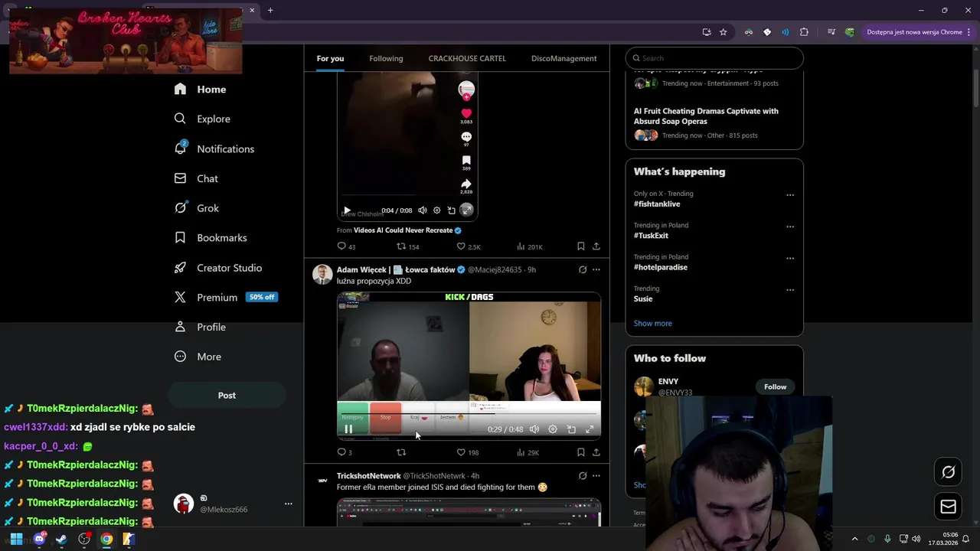Image resolution: width=980 pixels, height=551 pixels.
Task: Open more options on TrickshotNetwork post
Action: [596, 476]
